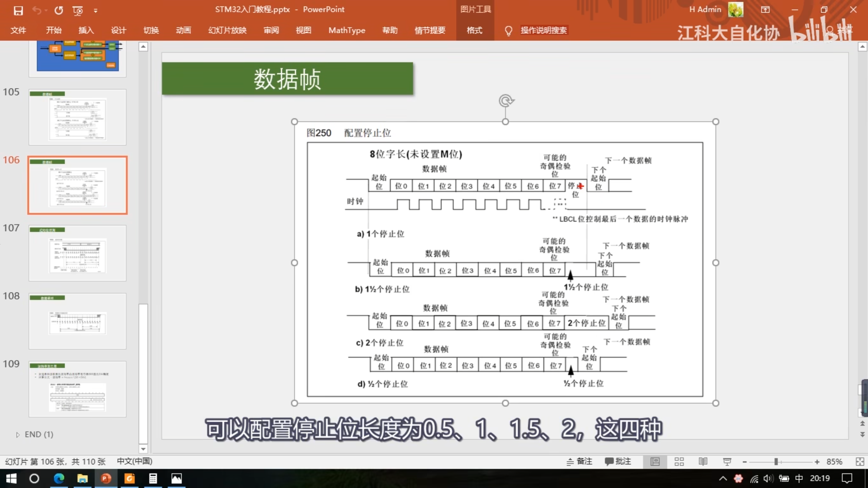Switch to Slide Sorter view icon
Viewport: 868px width, 488px height.
coord(679,462)
